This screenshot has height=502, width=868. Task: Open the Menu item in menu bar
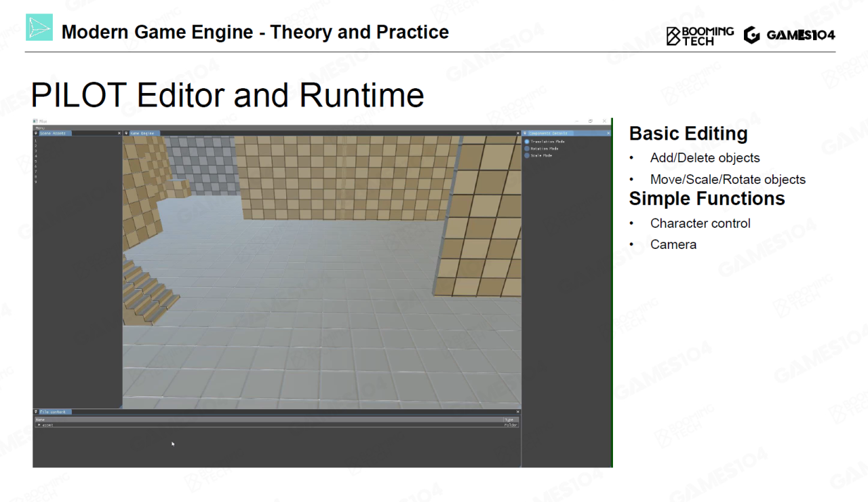[x=39, y=128]
